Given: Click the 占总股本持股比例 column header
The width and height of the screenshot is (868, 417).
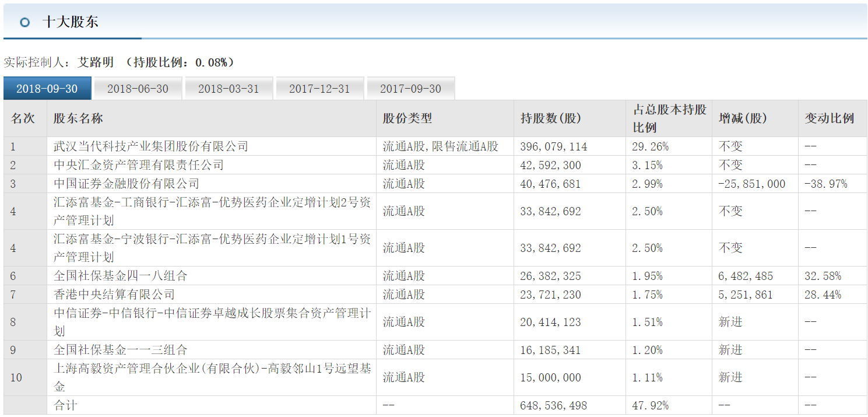Looking at the screenshot, I should click(669, 118).
